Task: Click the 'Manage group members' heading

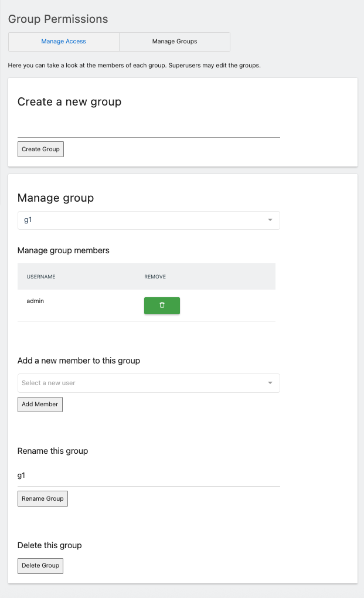Action: tap(63, 250)
